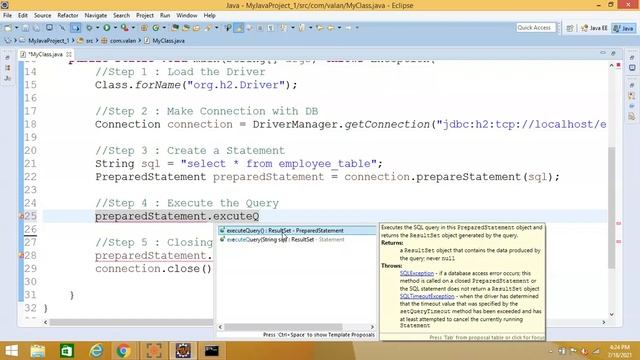Image resolution: width=640 pixels, height=360 pixels.
Task: Click the Run External Tools icon
Action: point(124,28)
